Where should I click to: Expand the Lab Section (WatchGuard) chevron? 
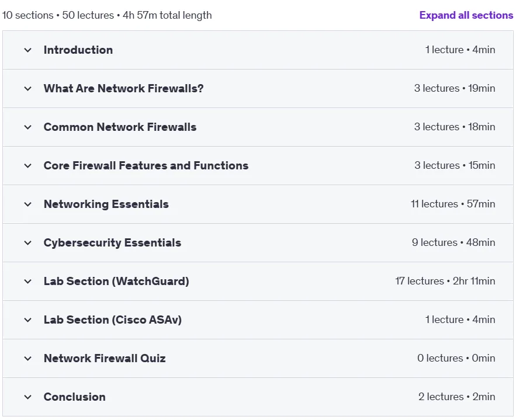[x=28, y=282]
